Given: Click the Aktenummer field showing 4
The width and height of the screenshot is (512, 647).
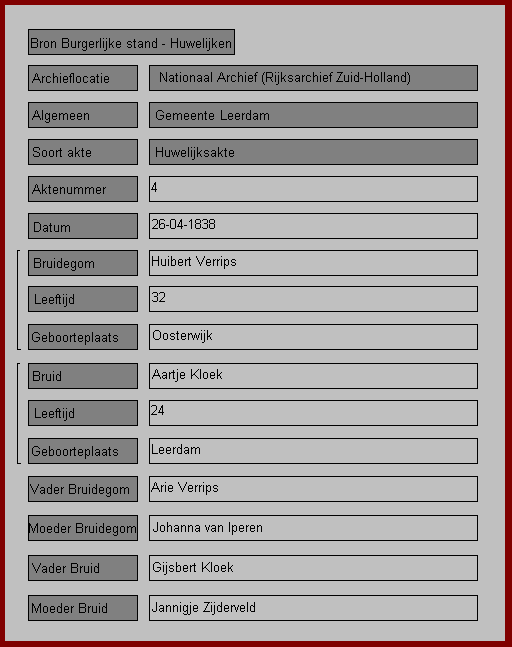Looking at the screenshot, I should tap(313, 189).
